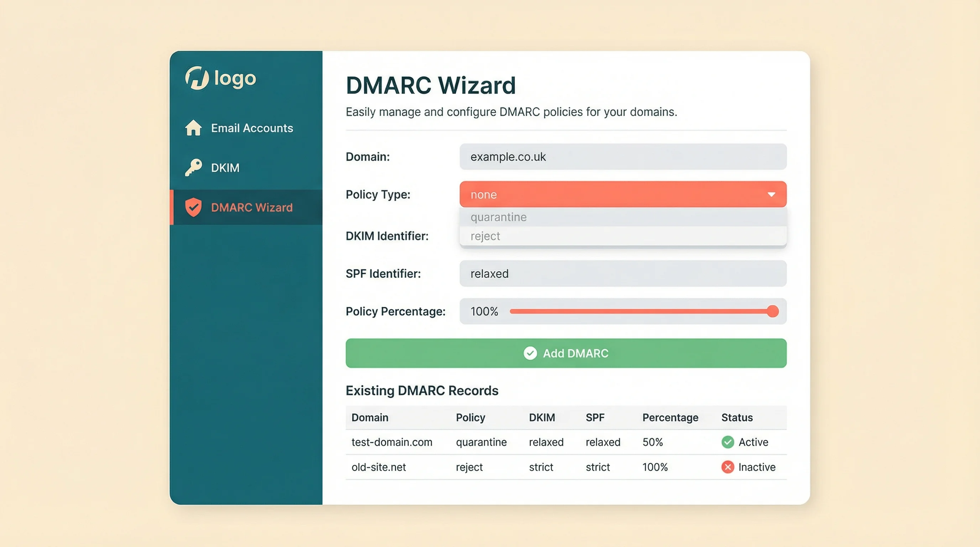
Task: Click the 100% cell in old-site.net row
Action: pyautogui.click(x=655, y=467)
